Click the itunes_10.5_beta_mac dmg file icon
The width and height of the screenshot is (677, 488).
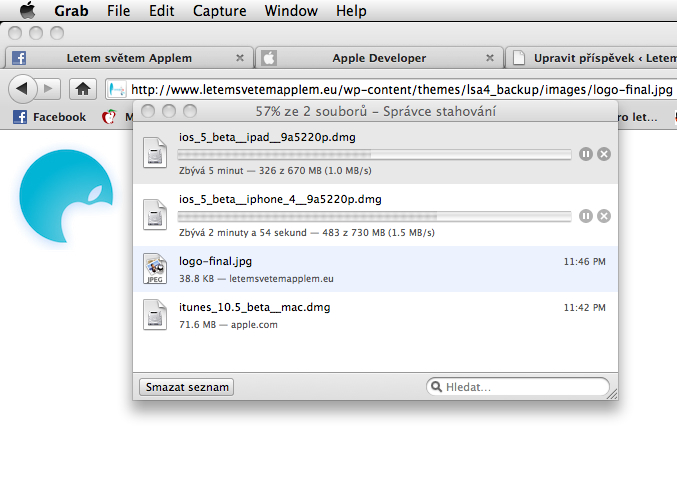(x=155, y=315)
